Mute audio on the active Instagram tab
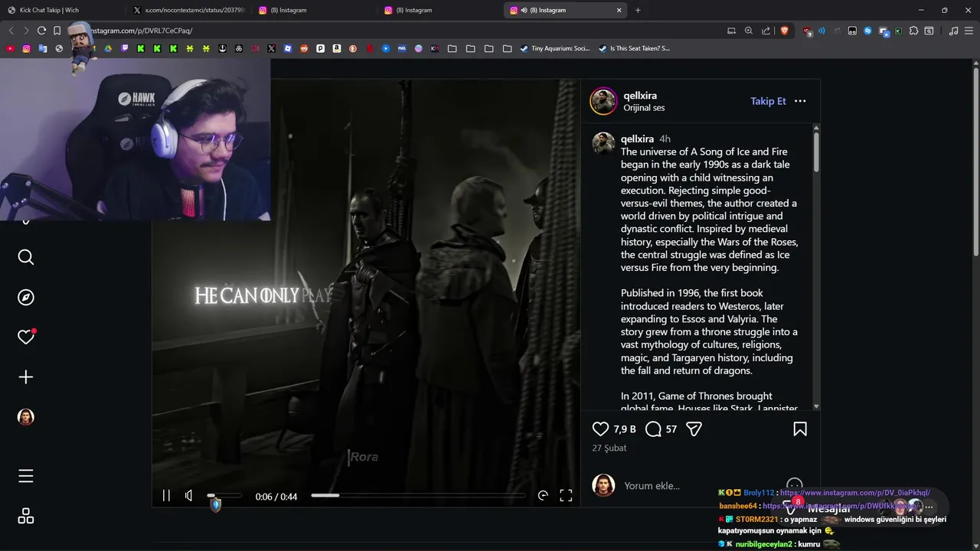Image resolution: width=980 pixels, height=551 pixels. click(x=524, y=10)
